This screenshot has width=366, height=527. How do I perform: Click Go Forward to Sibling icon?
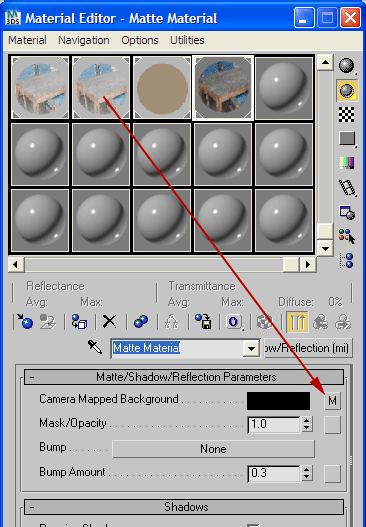tap(343, 322)
